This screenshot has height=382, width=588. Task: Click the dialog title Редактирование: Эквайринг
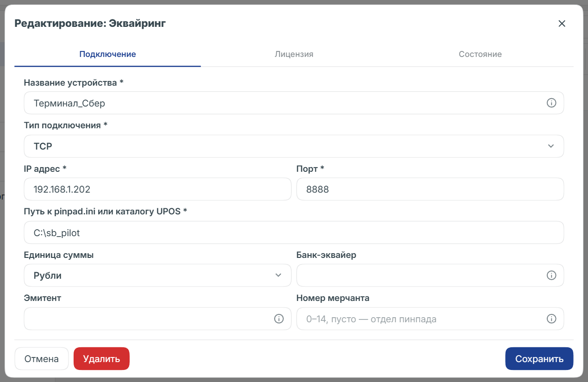[x=90, y=24]
